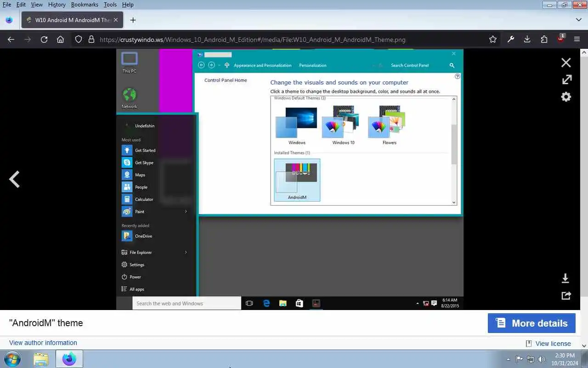The width and height of the screenshot is (588, 368).
Task: Open media viewer settings gear
Action: 566,97
